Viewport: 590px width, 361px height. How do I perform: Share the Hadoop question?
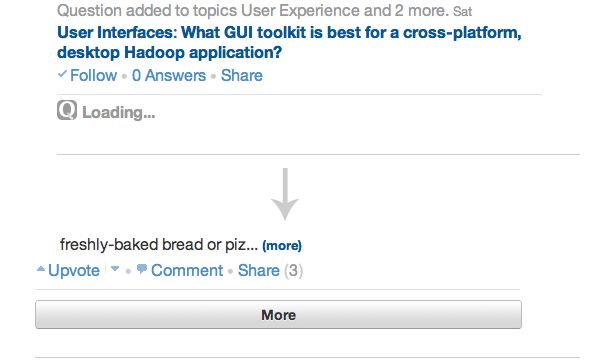click(x=242, y=75)
